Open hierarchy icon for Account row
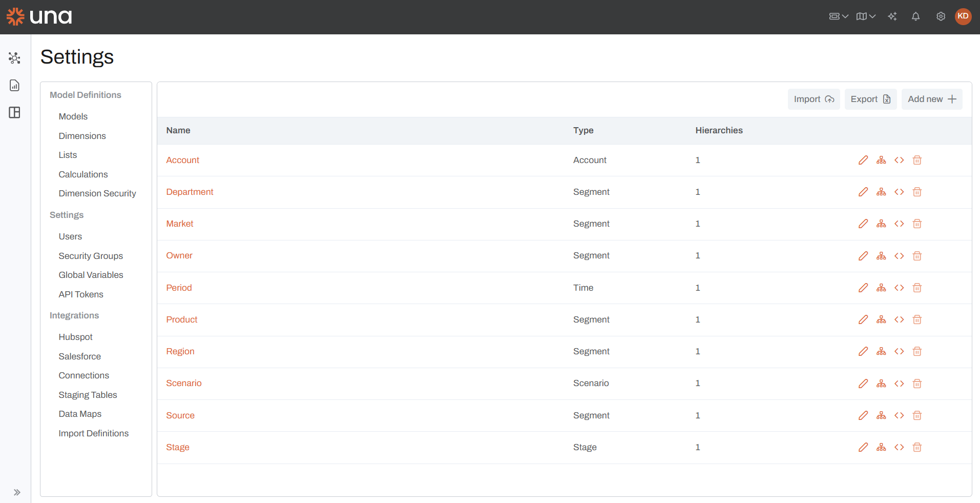Viewport: 980px width, 503px height. pos(881,160)
